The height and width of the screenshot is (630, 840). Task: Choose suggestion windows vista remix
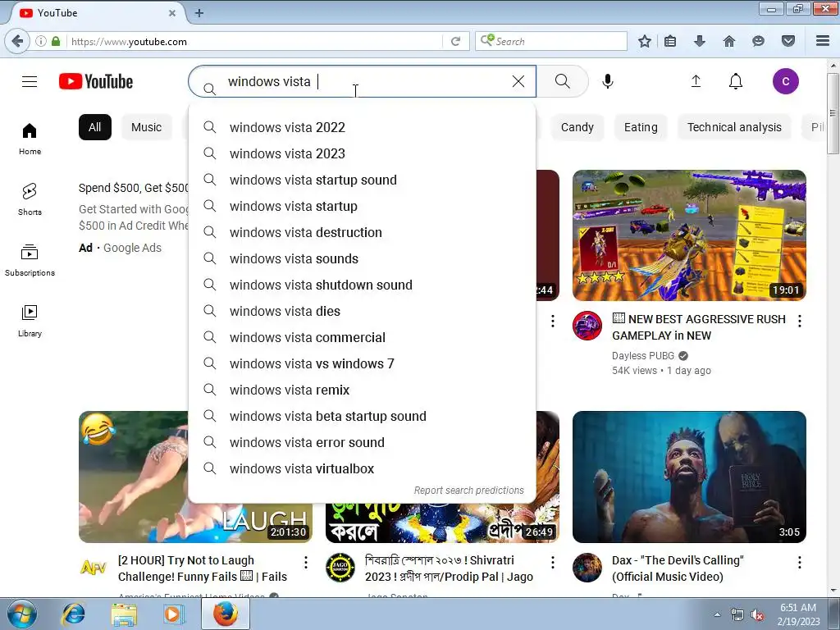[x=362, y=390]
